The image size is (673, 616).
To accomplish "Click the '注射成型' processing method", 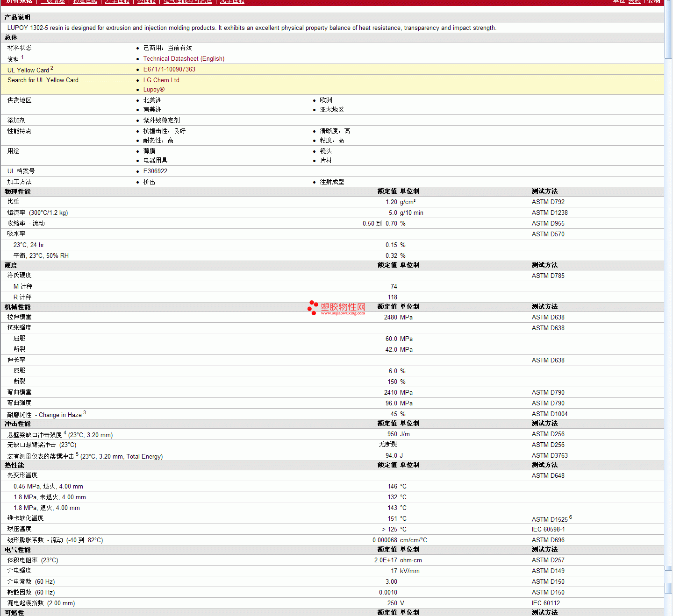I will coord(332,182).
